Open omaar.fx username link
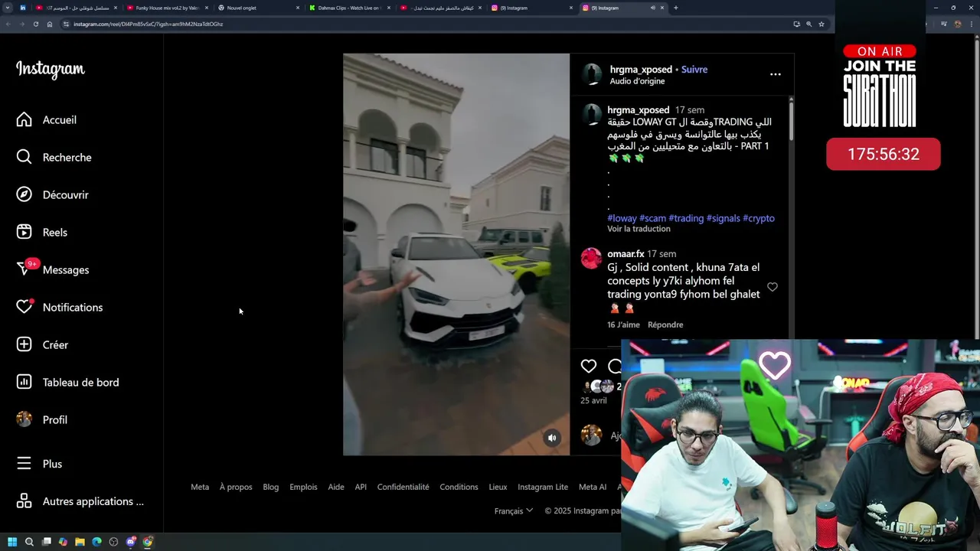The width and height of the screenshot is (980, 551). pos(626,253)
